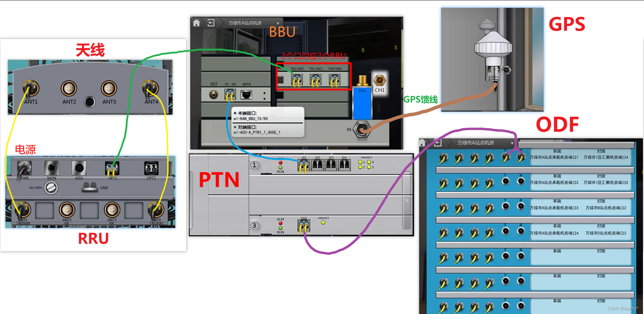644x314 pixels.
Task: Click the exit/back icon in BBU window
Action: pyautogui.click(x=211, y=23)
